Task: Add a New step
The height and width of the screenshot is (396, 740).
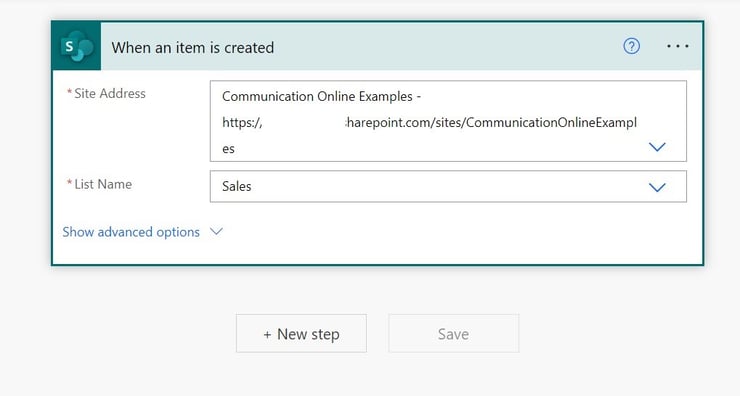Action: click(x=301, y=334)
